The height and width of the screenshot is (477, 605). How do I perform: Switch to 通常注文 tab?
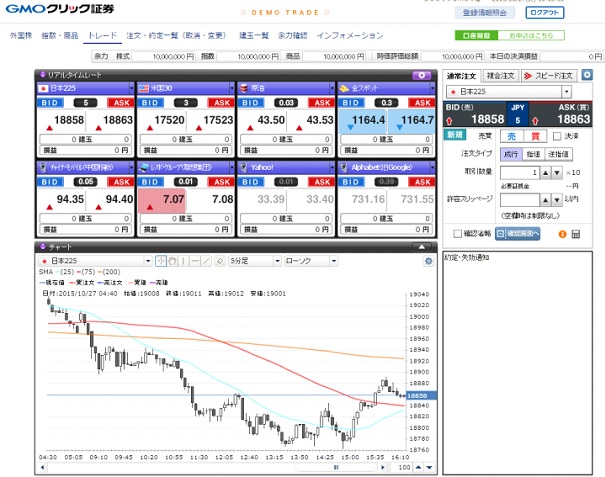pyautogui.click(x=461, y=76)
